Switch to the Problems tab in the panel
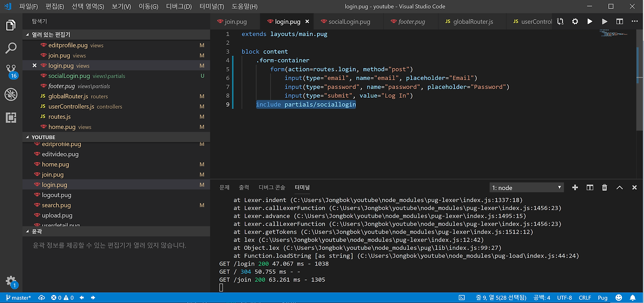This screenshot has height=303, width=644. (x=224, y=187)
